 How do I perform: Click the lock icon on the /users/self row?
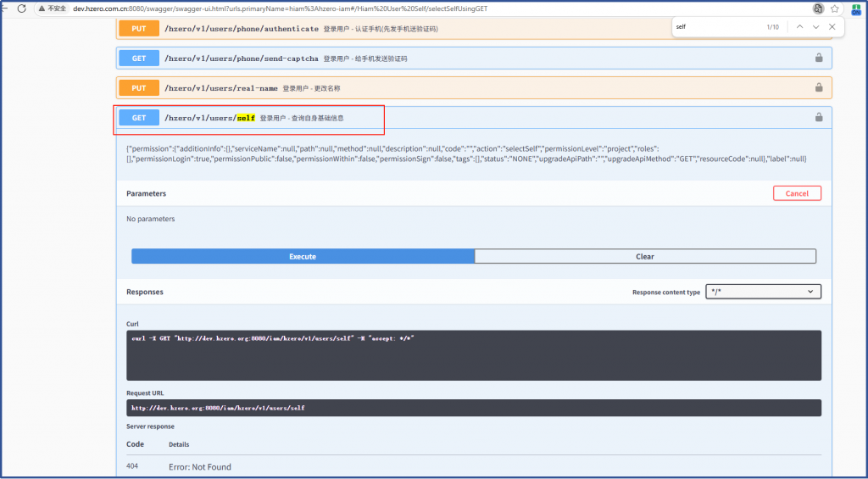coord(819,117)
